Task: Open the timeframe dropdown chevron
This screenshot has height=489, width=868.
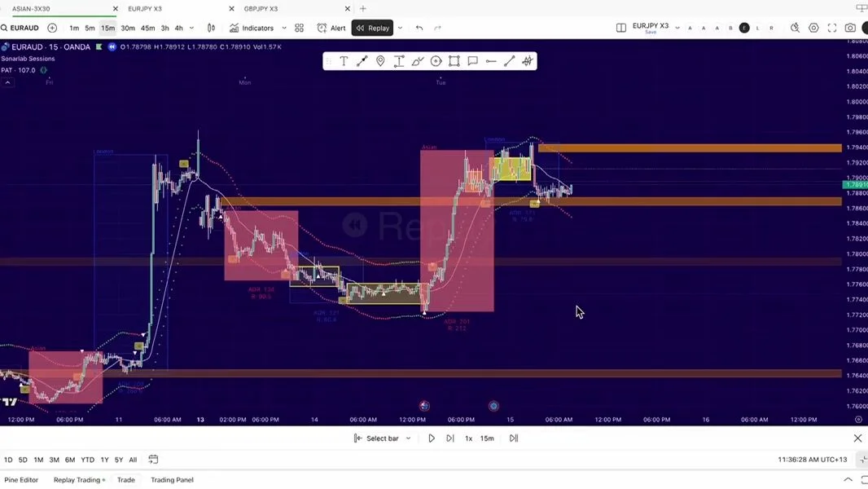Action: pyautogui.click(x=191, y=27)
